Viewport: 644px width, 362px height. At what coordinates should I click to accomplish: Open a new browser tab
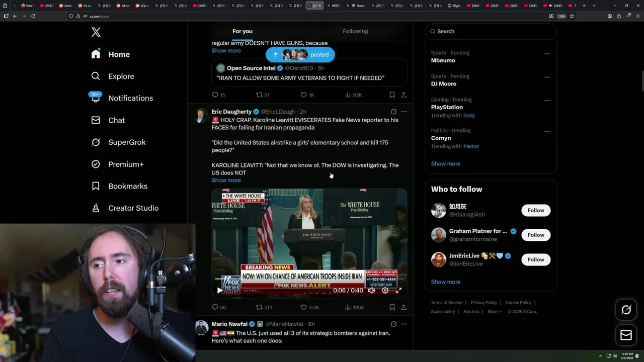[x=584, y=6]
